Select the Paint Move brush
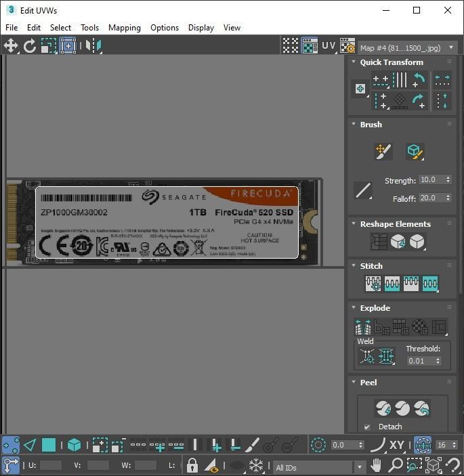This screenshot has width=464, height=476. (x=383, y=151)
